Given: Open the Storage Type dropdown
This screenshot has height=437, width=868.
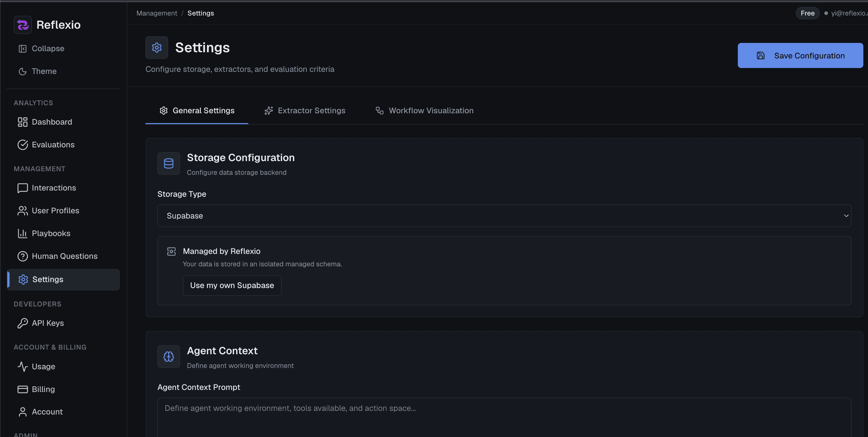Looking at the screenshot, I should (504, 216).
